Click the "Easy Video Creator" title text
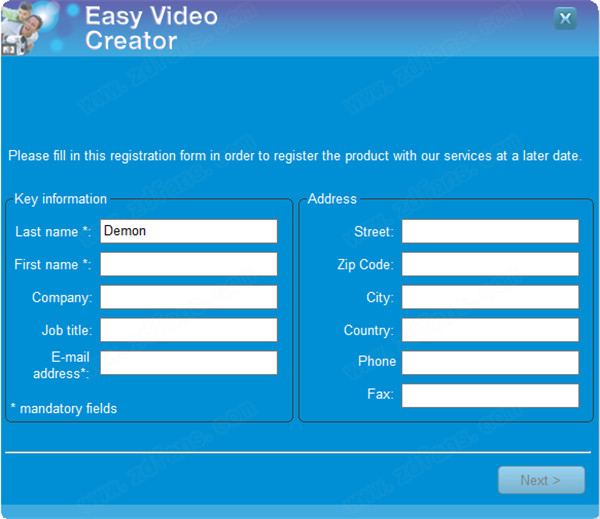The width and height of the screenshot is (600, 519). point(152,28)
